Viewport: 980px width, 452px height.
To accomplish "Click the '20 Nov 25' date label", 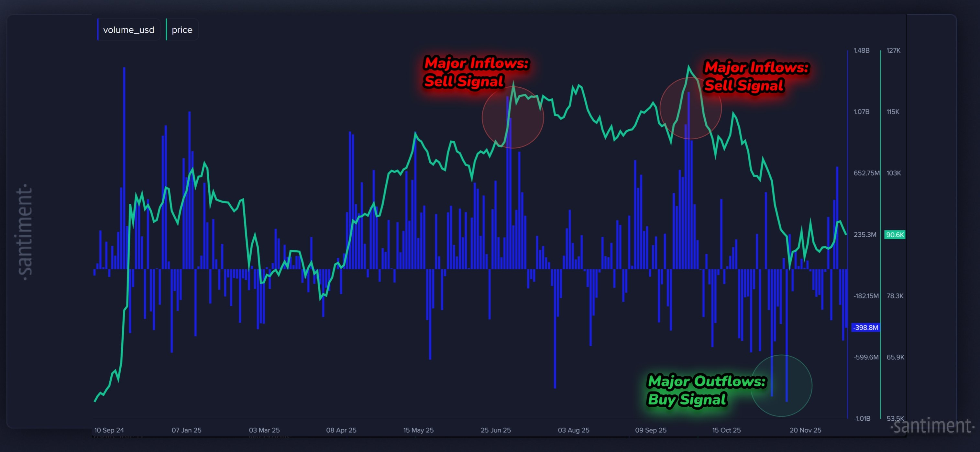I will click(805, 430).
